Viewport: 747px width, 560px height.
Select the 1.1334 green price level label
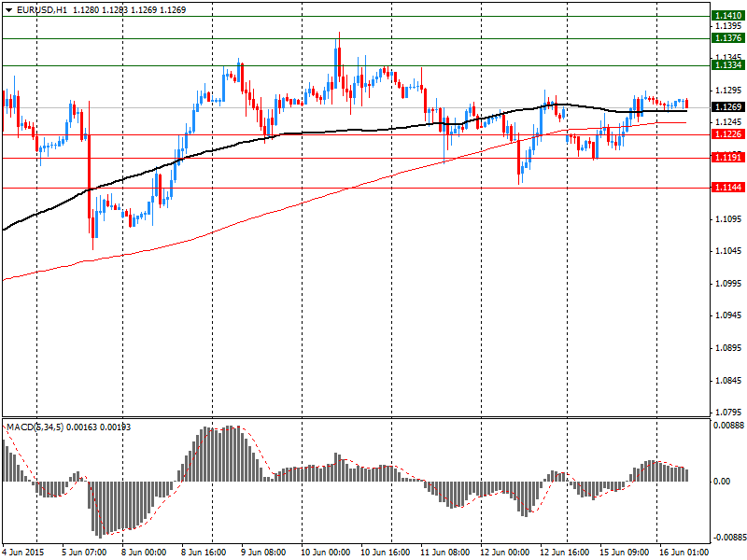[727, 65]
